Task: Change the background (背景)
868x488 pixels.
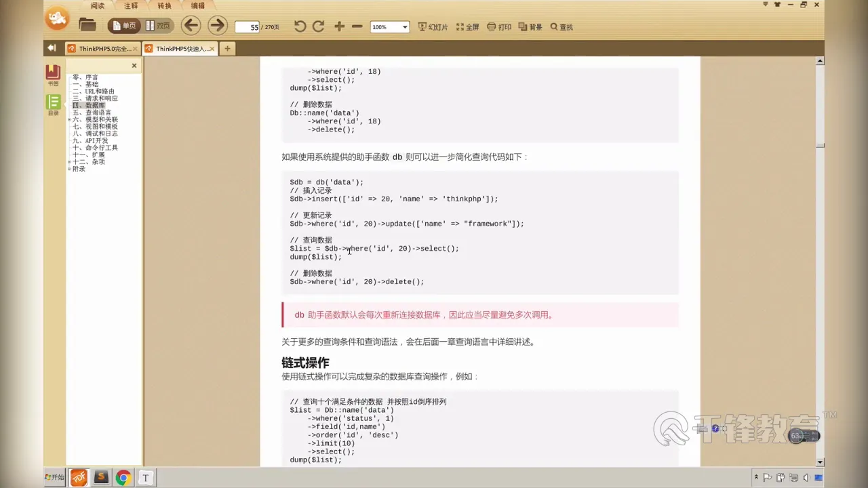Action: [530, 27]
